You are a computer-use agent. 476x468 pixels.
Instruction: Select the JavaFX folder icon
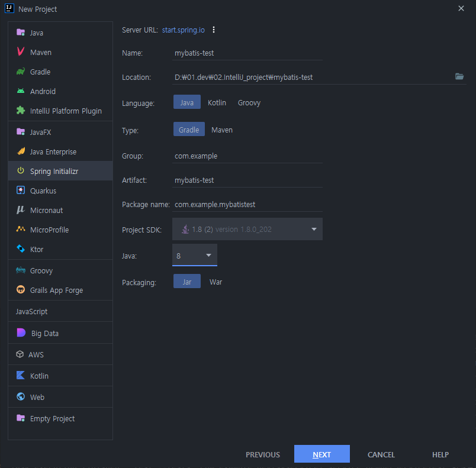[21, 131]
